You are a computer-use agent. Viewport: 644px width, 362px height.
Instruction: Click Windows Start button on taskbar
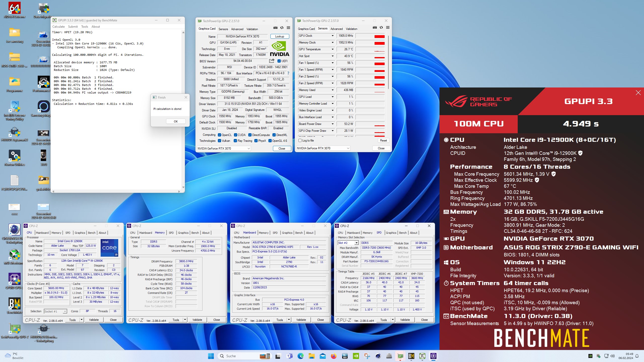211,356
